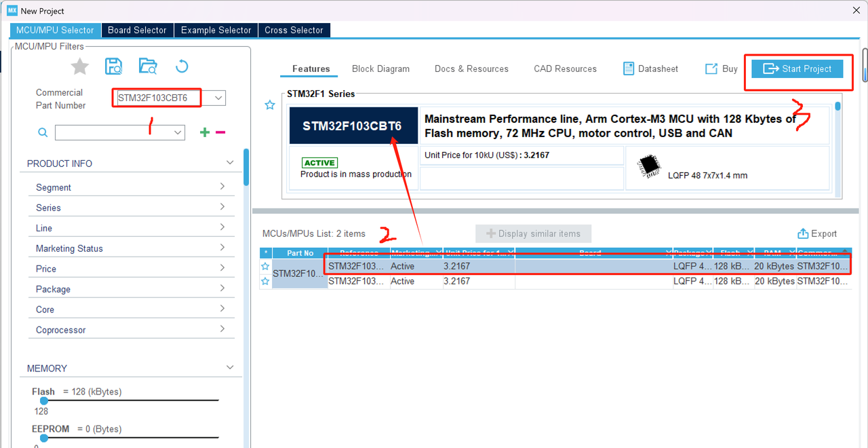The height and width of the screenshot is (448, 868).
Task: Click Unit Price for 10kU text
Action: 487,155
